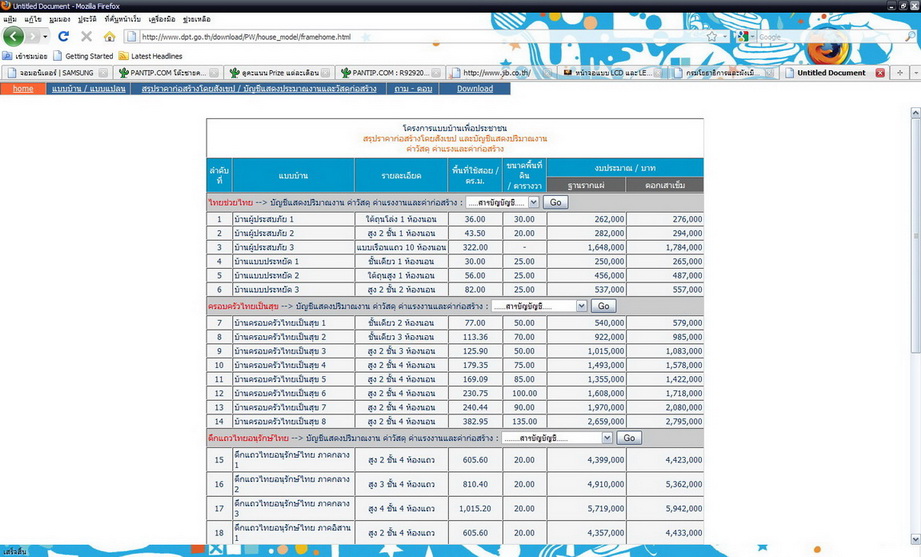Viewport: 921px width, 557px height.
Task: Click the scrollbar down arrow
Action: pyautogui.click(x=915, y=539)
